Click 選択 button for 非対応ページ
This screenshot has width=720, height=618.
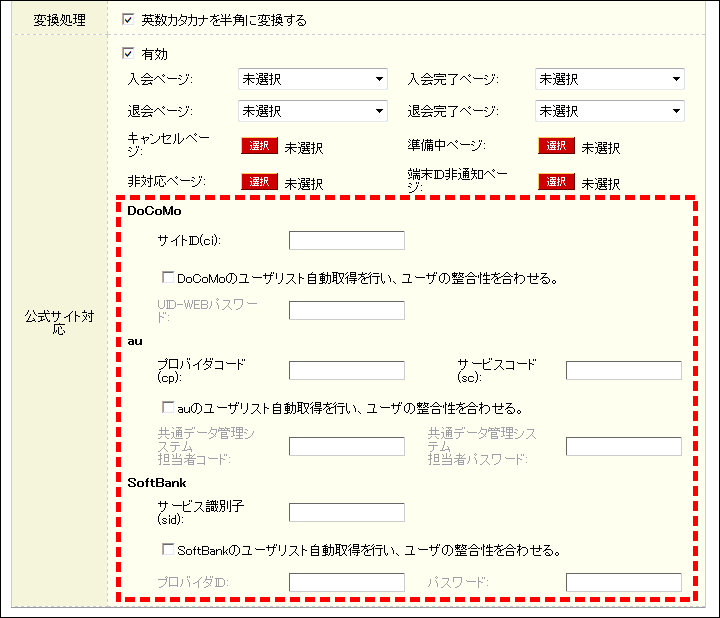(x=259, y=181)
